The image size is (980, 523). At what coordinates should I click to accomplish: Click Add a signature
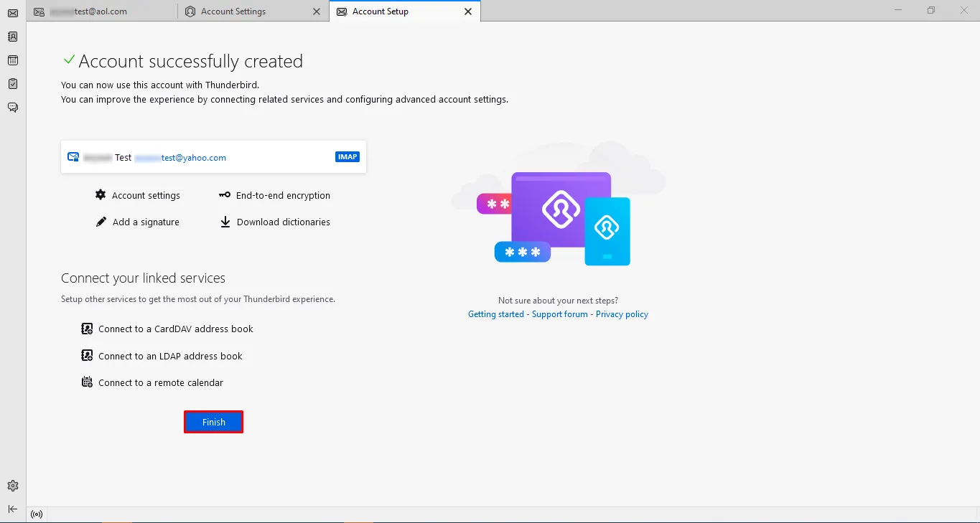click(146, 222)
